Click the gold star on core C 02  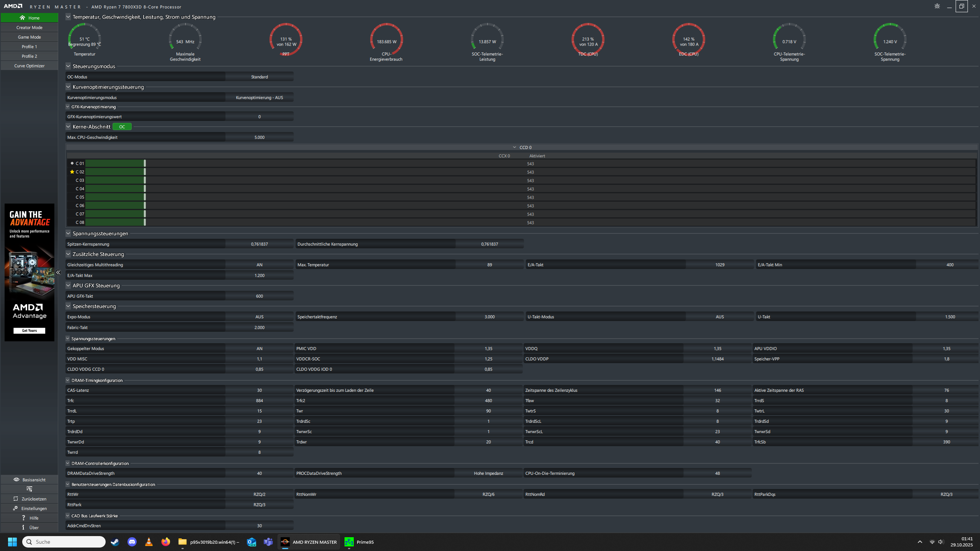click(72, 172)
